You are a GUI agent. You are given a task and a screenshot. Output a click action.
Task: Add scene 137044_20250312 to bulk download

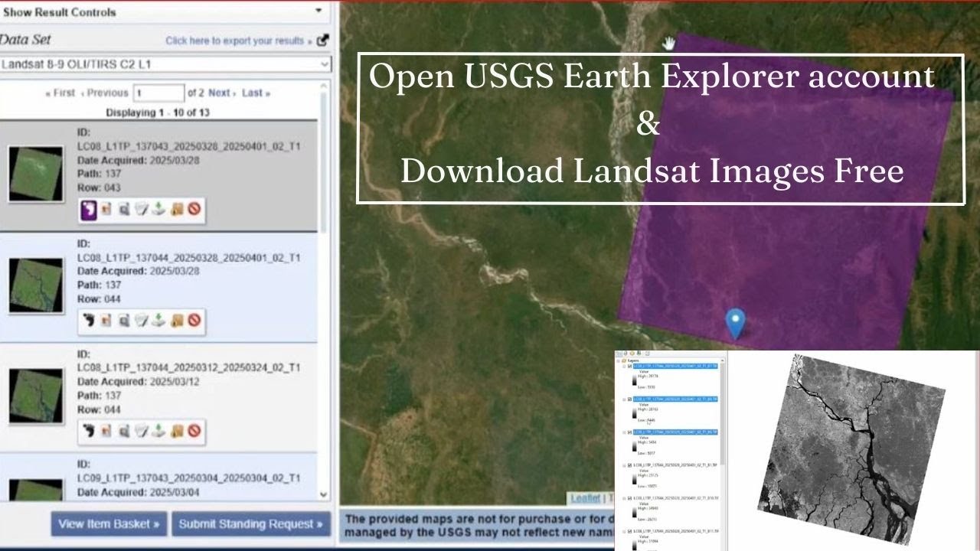coord(177,431)
